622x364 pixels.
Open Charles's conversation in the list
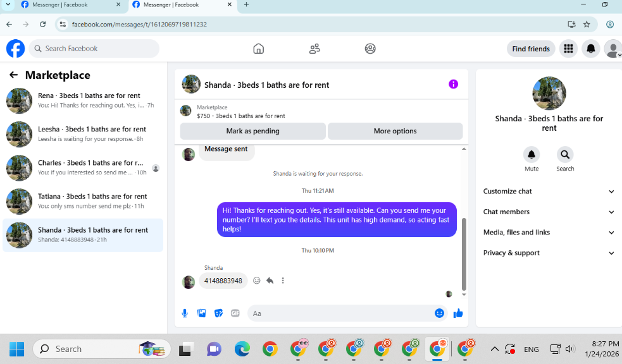coord(83,168)
